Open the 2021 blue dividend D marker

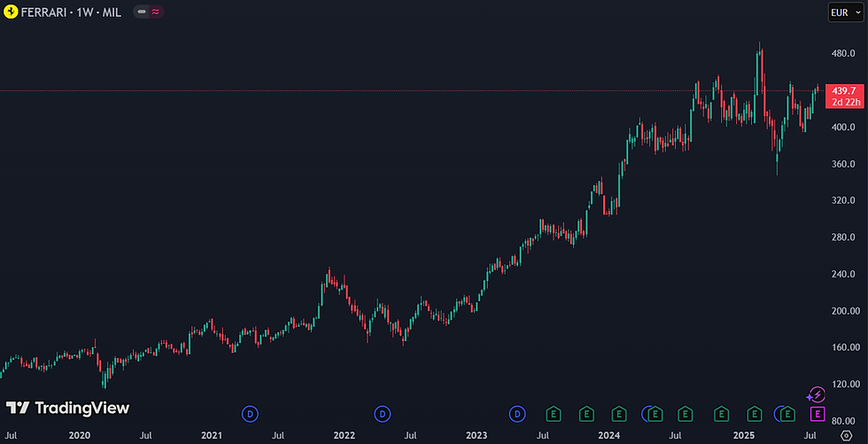pyautogui.click(x=250, y=414)
